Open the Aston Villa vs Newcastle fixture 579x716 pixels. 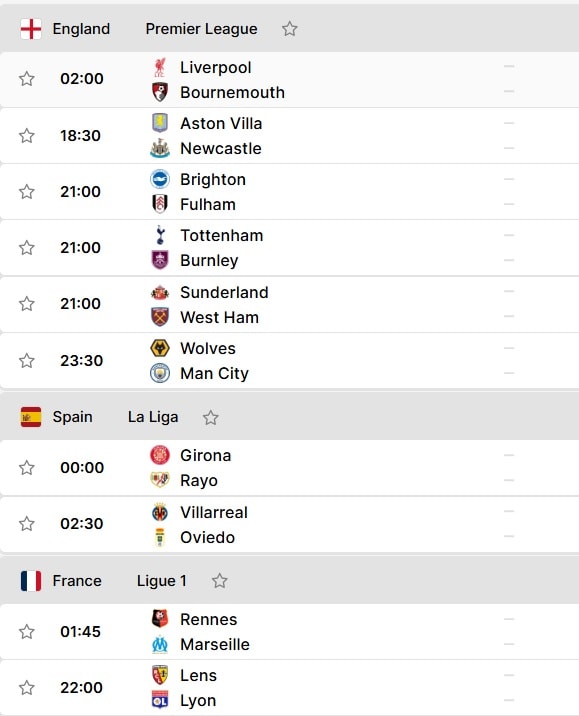coord(290,136)
